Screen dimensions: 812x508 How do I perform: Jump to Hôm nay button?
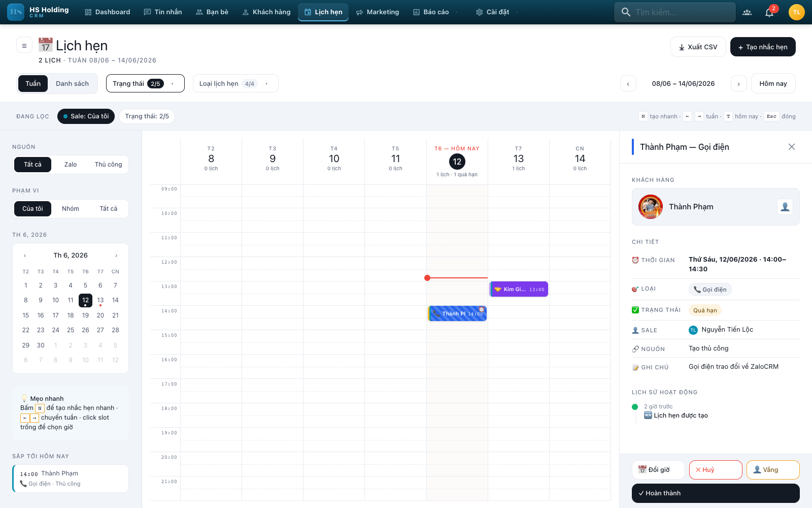pyautogui.click(x=773, y=83)
